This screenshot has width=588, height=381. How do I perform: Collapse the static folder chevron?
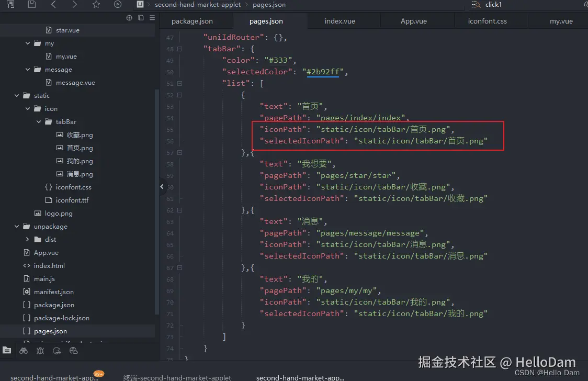pos(17,96)
